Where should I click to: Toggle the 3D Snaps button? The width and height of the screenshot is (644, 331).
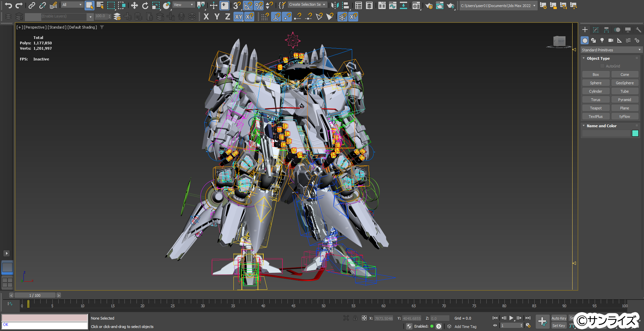click(237, 5)
